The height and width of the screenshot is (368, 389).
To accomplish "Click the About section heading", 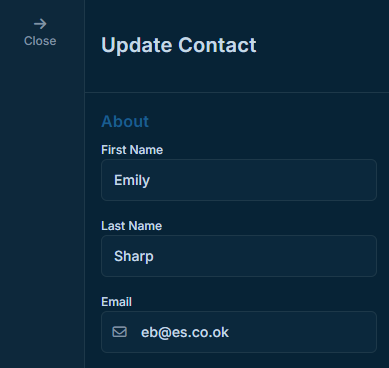I will coord(125,121).
